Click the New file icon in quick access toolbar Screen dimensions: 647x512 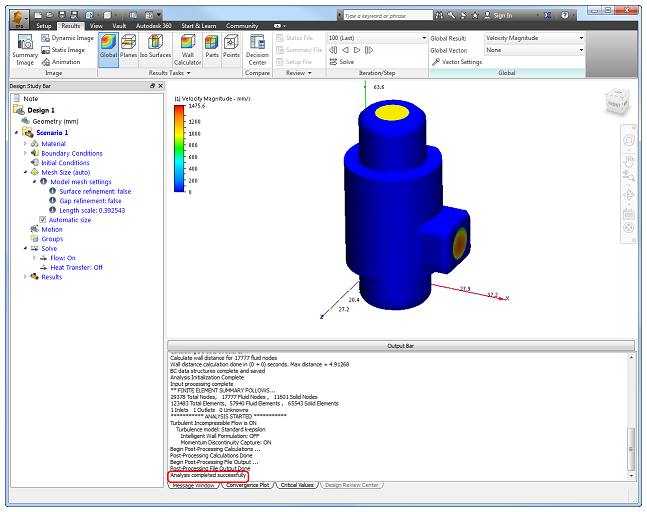[38, 15]
